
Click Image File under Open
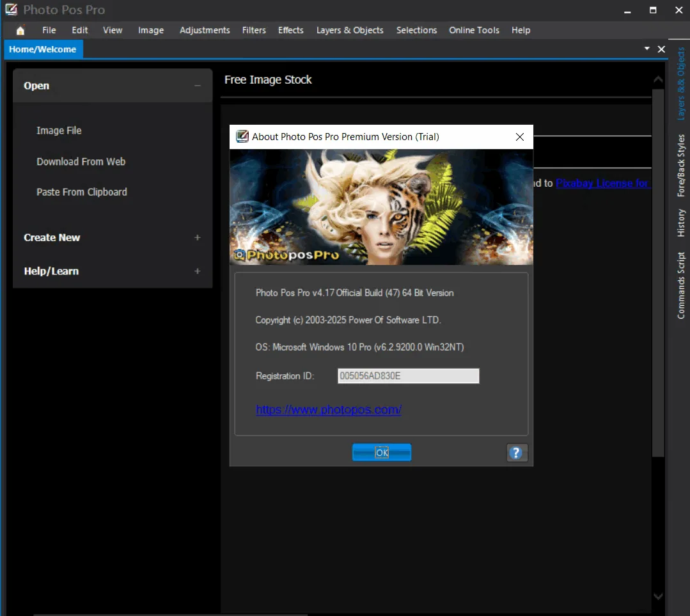point(59,130)
